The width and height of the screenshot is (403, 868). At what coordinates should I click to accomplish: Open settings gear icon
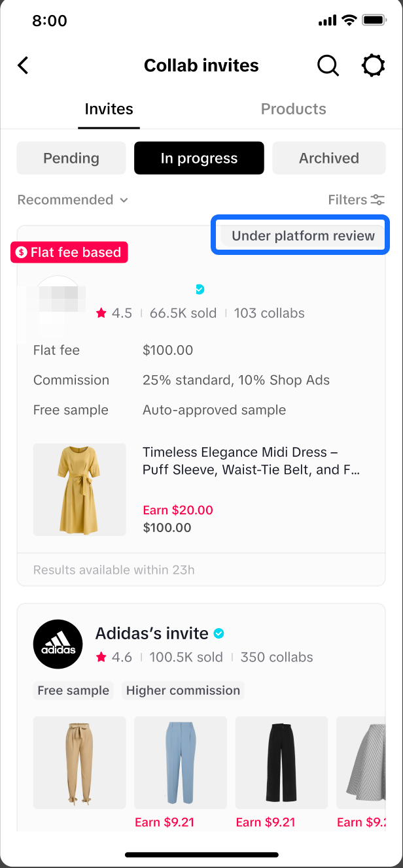pos(373,65)
